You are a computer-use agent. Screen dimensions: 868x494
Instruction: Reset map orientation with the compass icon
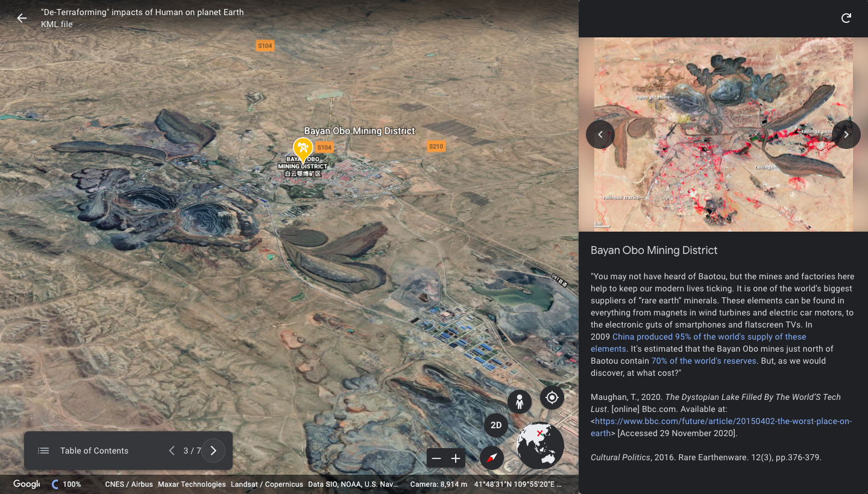pos(492,458)
